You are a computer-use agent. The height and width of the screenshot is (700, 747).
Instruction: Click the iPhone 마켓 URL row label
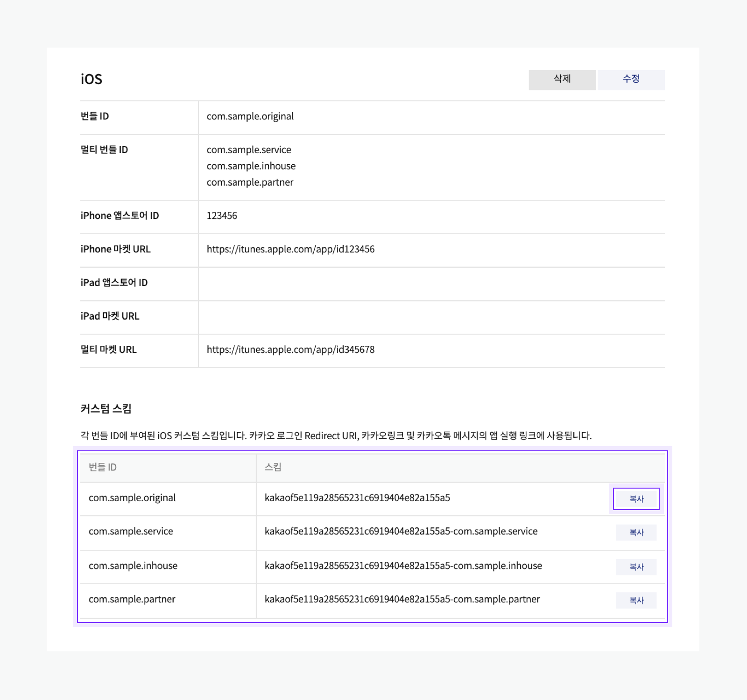(x=115, y=249)
